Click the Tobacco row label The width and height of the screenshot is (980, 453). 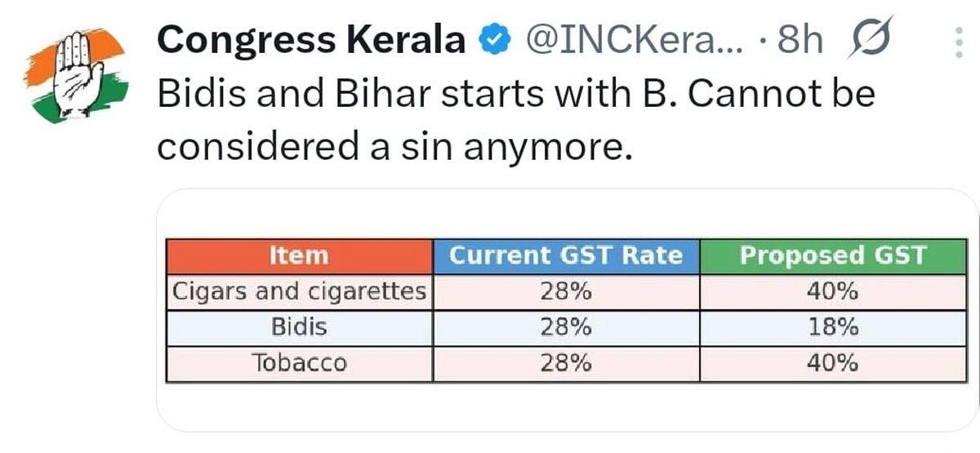pos(299,363)
